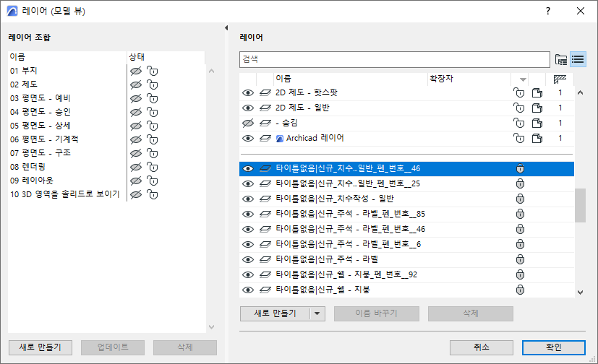Create new layer combination with 새로 만들기
This screenshot has width=598, height=364.
pos(40,347)
